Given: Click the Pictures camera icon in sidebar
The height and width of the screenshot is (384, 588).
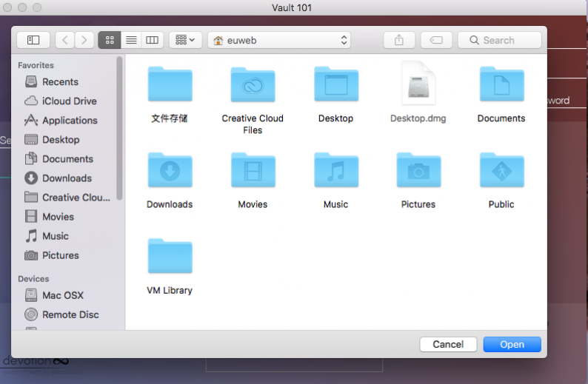Looking at the screenshot, I should pyautogui.click(x=31, y=255).
